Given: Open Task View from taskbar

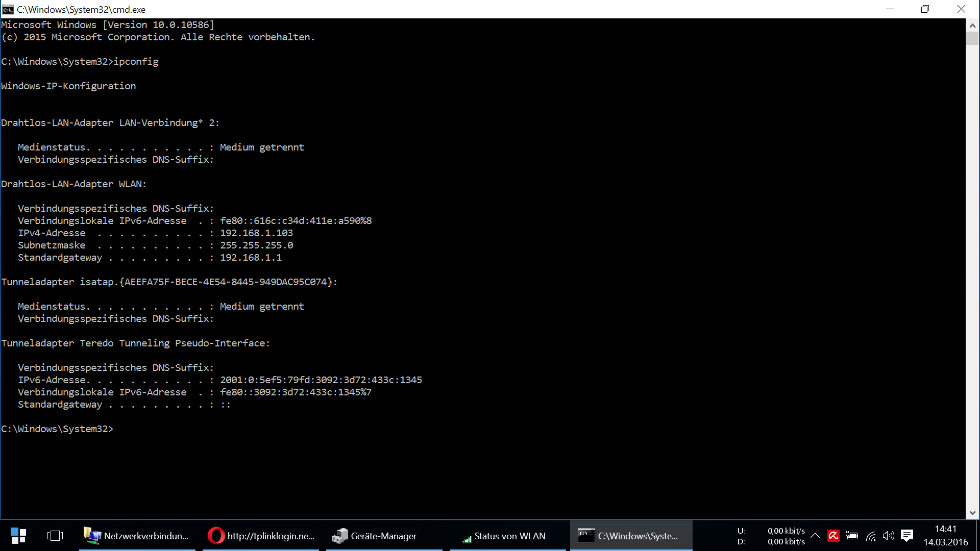Looking at the screenshot, I should click(x=55, y=536).
